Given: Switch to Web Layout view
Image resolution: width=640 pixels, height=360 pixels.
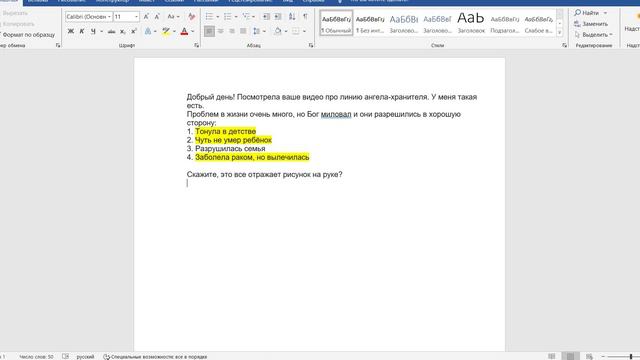Looking at the screenshot, I should click(589, 356).
